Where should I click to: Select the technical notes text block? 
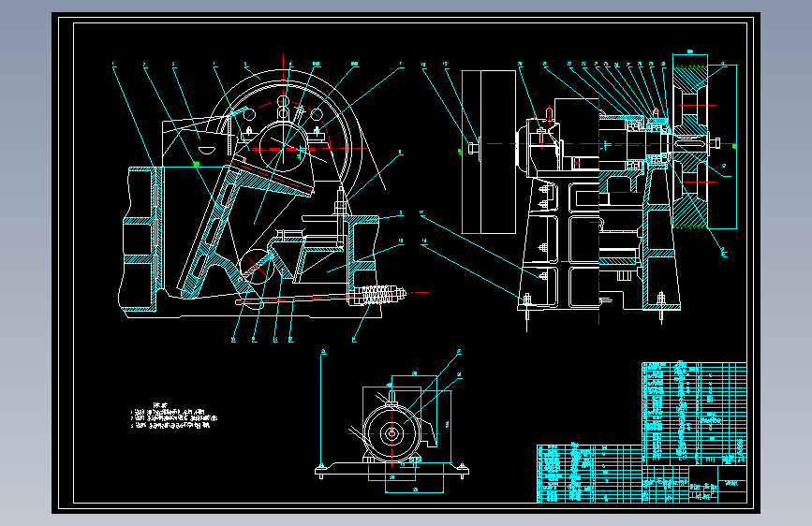[174, 416]
